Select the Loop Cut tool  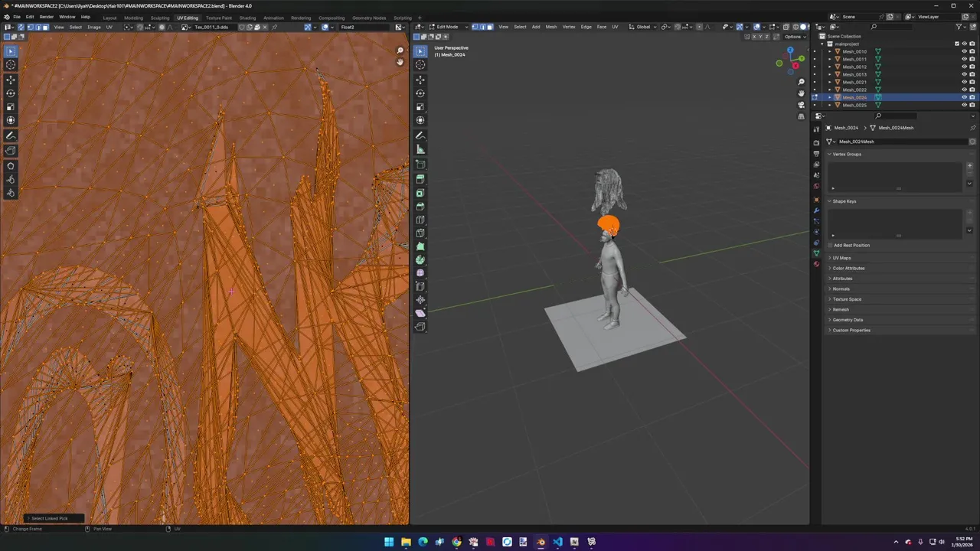(x=420, y=220)
